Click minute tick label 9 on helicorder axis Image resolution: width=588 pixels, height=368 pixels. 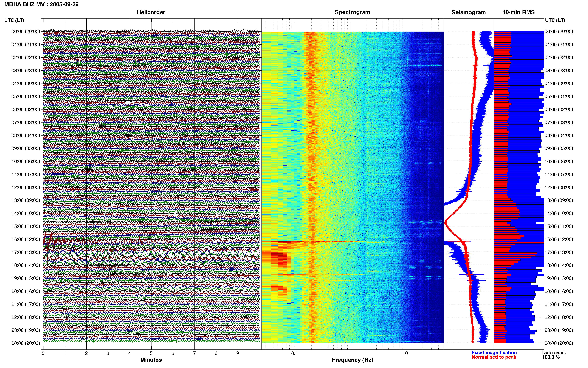coord(238,353)
